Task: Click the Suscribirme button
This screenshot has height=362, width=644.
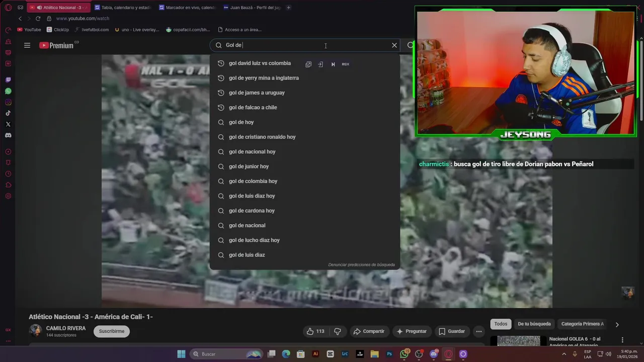Action: (112, 331)
